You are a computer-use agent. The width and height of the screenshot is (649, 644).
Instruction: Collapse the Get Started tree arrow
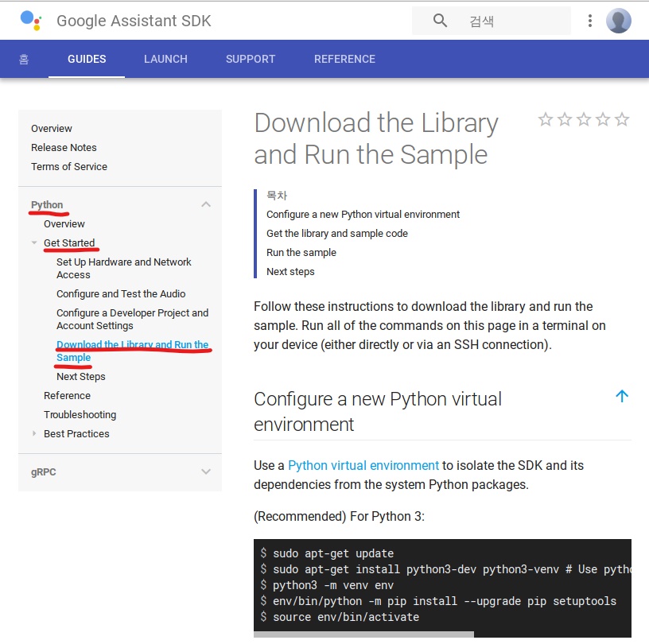pyautogui.click(x=34, y=242)
